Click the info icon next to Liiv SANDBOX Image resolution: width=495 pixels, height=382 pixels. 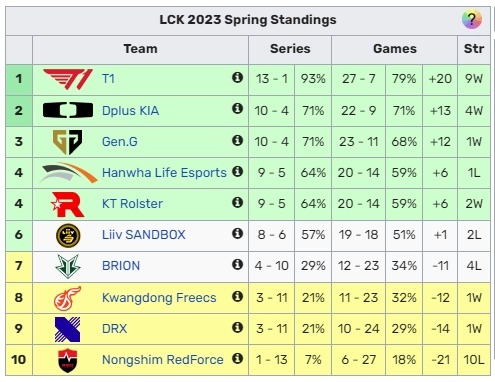point(237,233)
